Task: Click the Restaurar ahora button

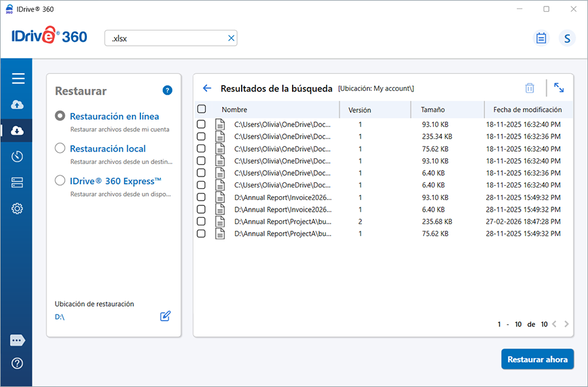Action: 537,360
